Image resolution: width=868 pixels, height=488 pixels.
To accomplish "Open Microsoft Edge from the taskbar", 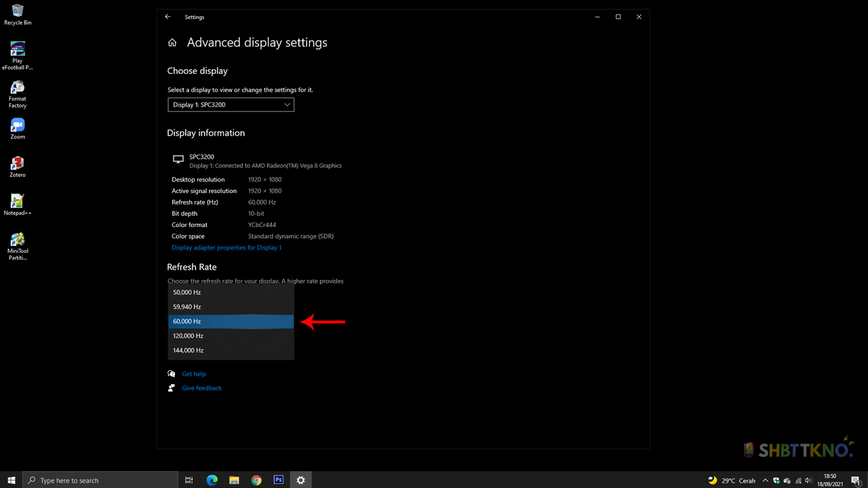I will (x=212, y=480).
